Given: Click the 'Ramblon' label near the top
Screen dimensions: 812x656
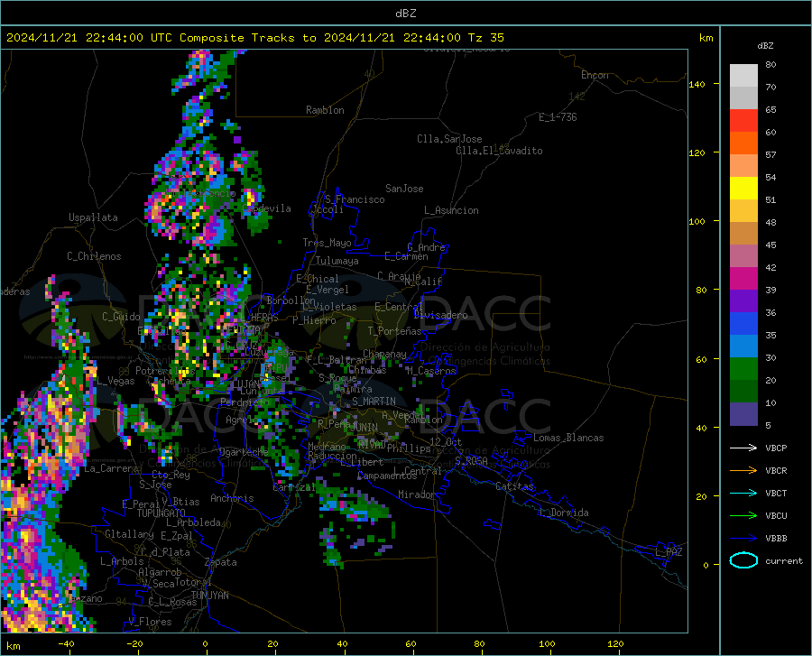Looking at the screenshot, I should [325, 110].
